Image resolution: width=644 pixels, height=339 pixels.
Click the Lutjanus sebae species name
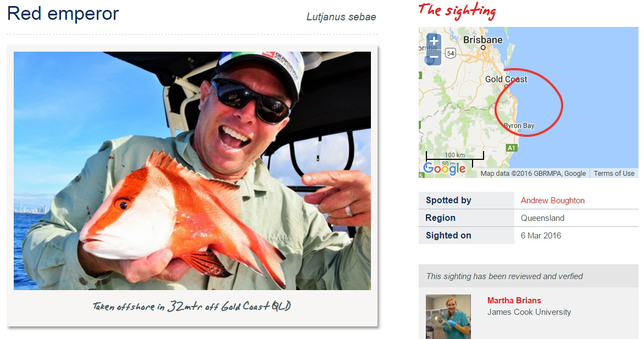[341, 17]
